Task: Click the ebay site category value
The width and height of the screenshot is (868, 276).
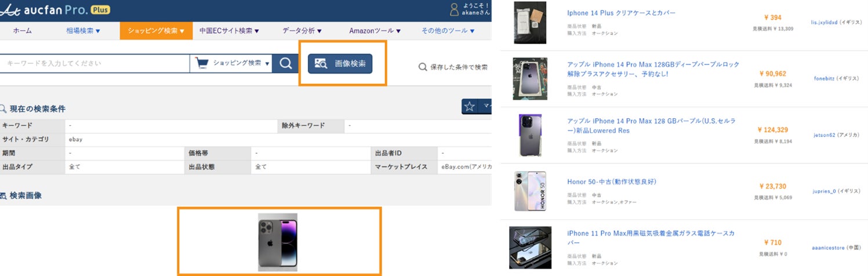Action: pyautogui.click(x=75, y=139)
